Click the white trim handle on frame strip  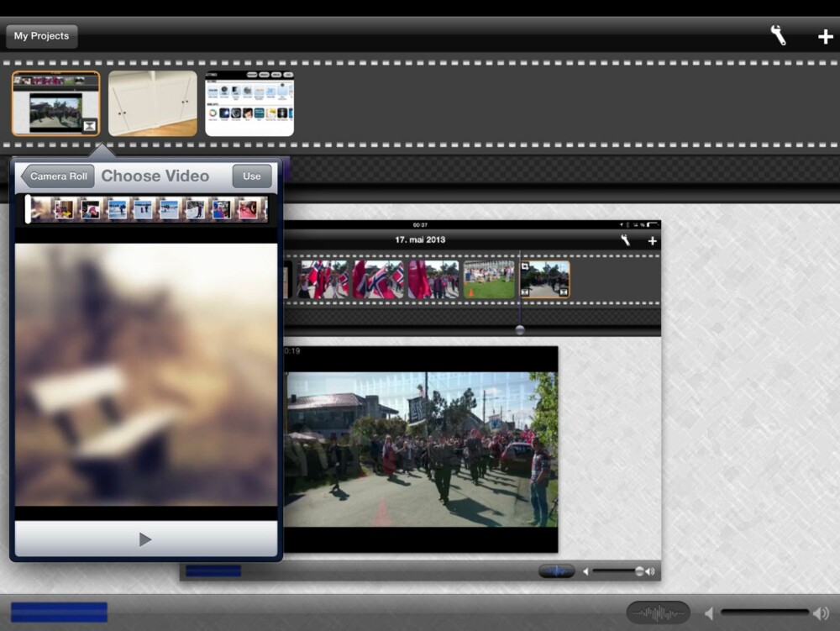point(28,209)
